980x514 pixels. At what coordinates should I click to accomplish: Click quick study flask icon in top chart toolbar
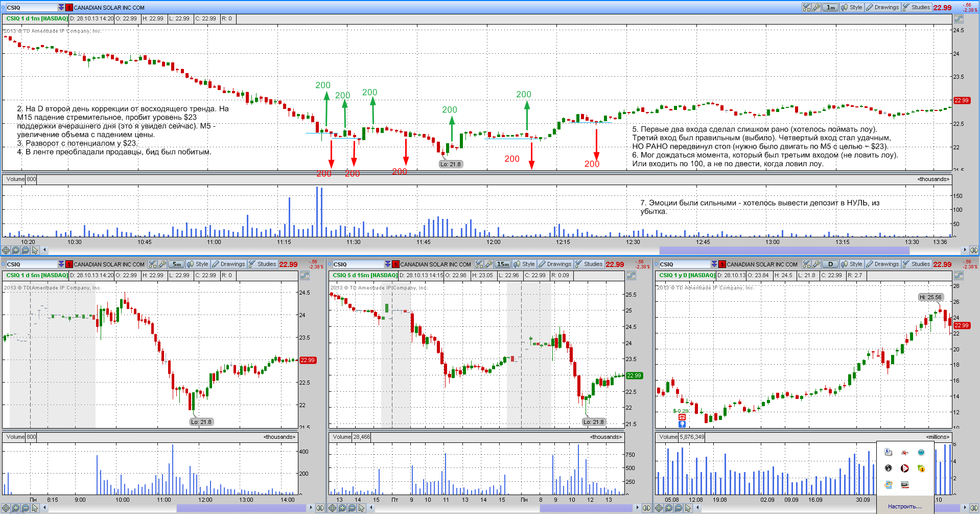coord(806,7)
